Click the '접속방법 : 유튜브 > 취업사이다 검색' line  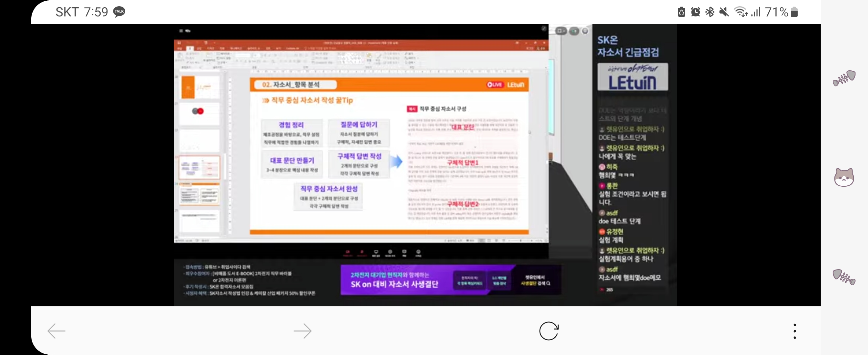218,267
